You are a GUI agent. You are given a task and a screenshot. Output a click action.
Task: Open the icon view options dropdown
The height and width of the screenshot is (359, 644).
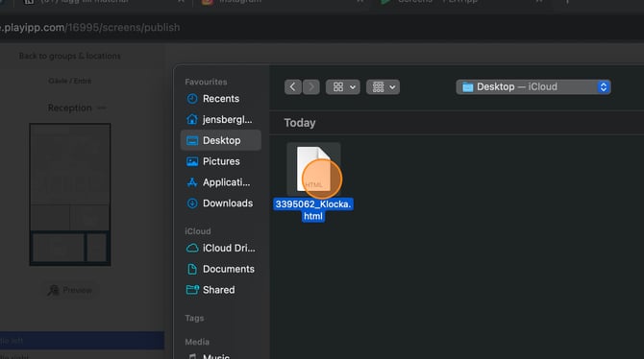coord(343,87)
